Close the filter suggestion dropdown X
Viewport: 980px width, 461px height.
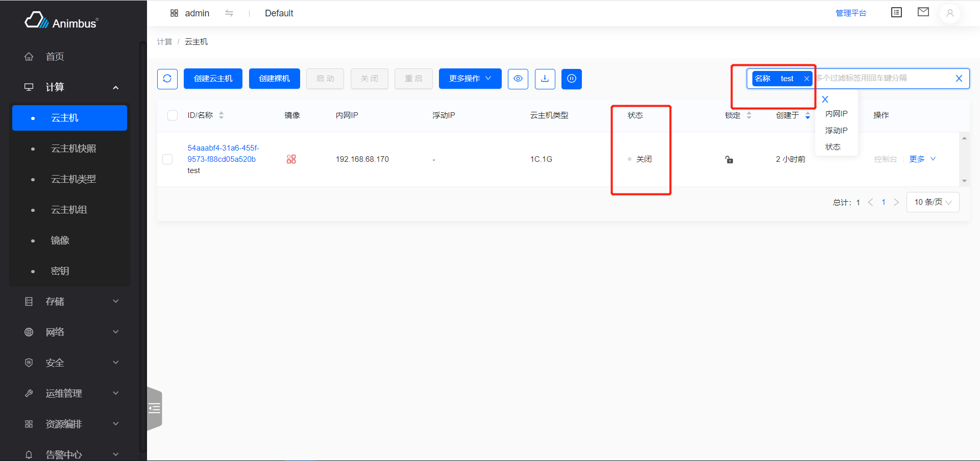click(x=825, y=100)
